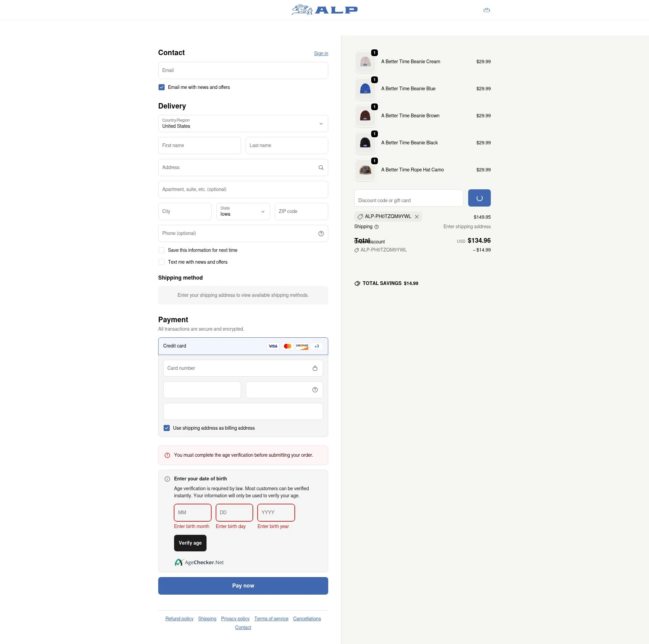Click the security code help icon
Screen dimensions: 649x644
315,390
